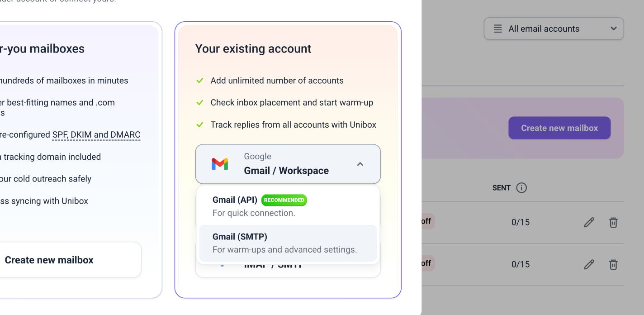The width and height of the screenshot is (644, 315).
Task: Click the list icon in the accounts filter
Action: (x=497, y=29)
